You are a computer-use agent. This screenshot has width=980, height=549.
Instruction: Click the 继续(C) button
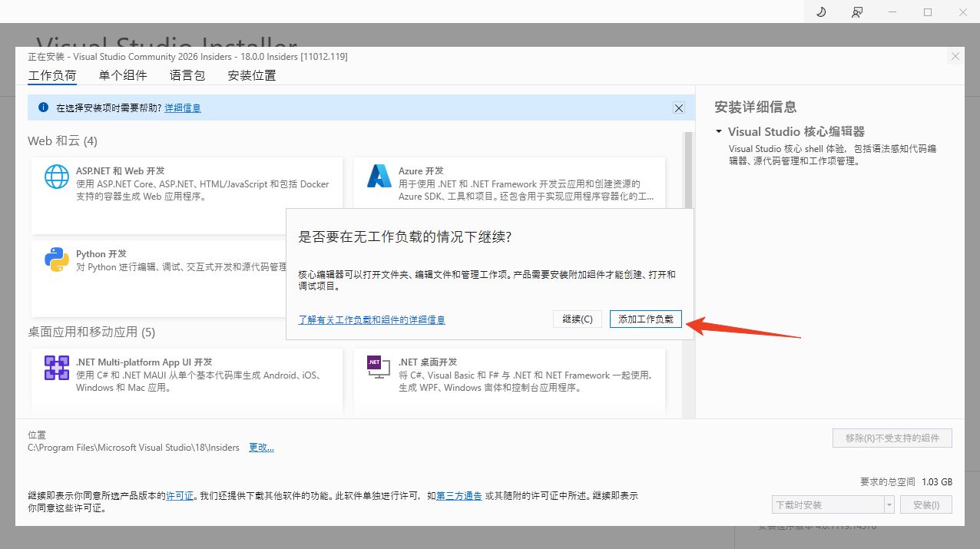578,319
